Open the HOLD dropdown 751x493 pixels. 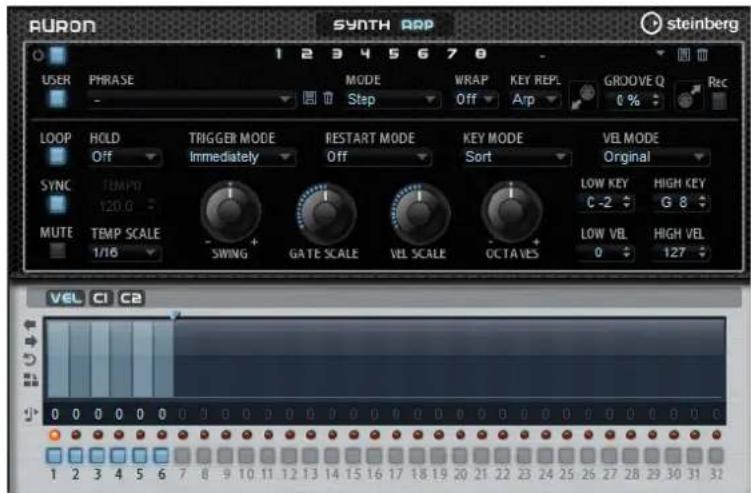(125, 157)
